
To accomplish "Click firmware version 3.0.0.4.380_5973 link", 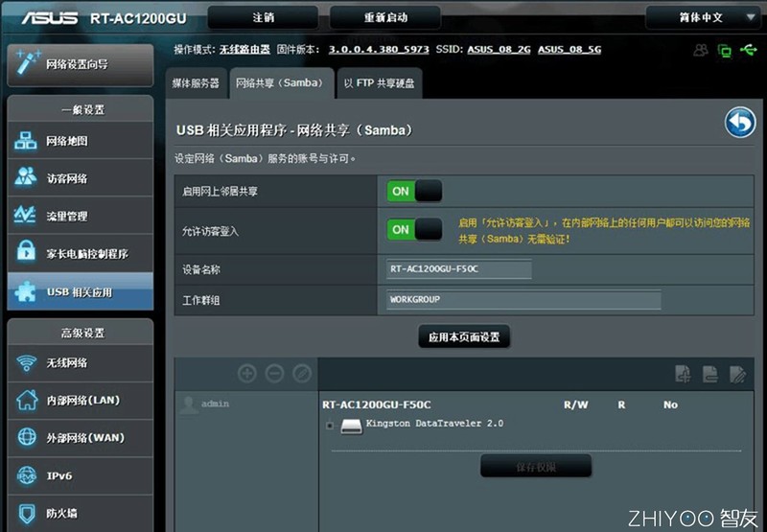I will [379, 50].
